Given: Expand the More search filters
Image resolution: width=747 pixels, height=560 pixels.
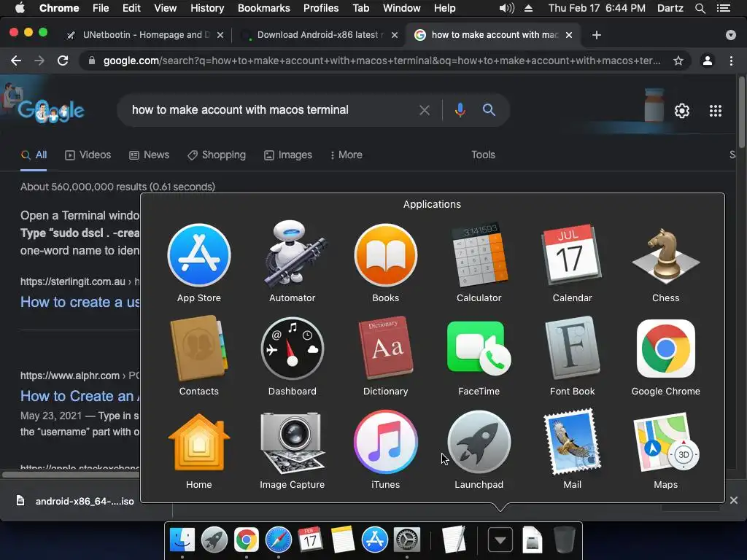Looking at the screenshot, I should tap(347, 155).
